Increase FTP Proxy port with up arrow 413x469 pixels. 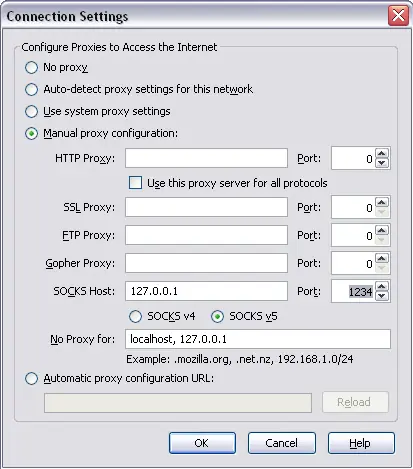(382, 230)
